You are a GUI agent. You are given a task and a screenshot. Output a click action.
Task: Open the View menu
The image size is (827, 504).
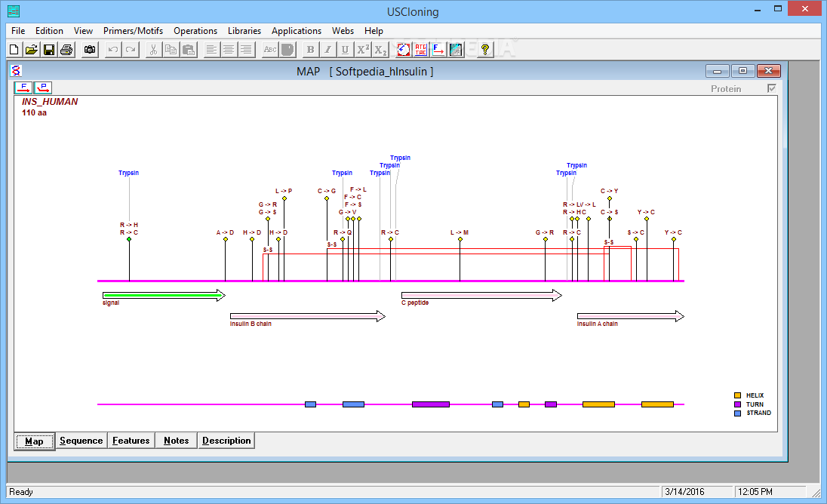[x=83, y=31]
